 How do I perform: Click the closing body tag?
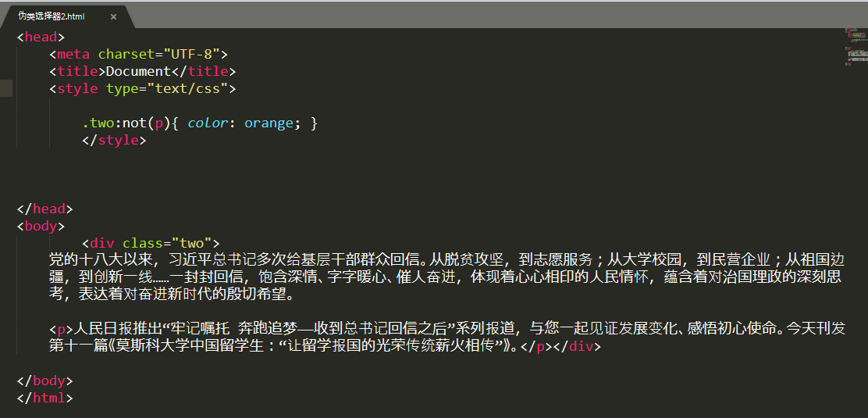(x=44, y=380)
